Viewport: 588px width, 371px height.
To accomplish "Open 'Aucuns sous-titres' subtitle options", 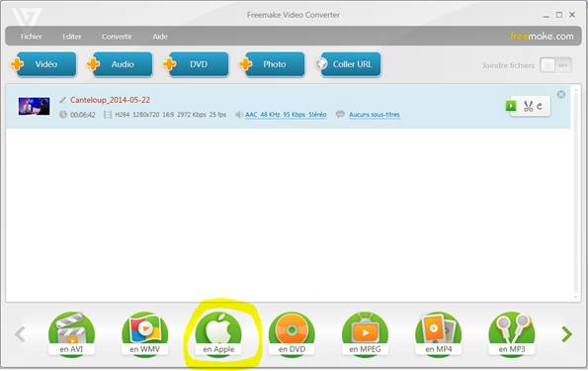I will tap(375, 115).
